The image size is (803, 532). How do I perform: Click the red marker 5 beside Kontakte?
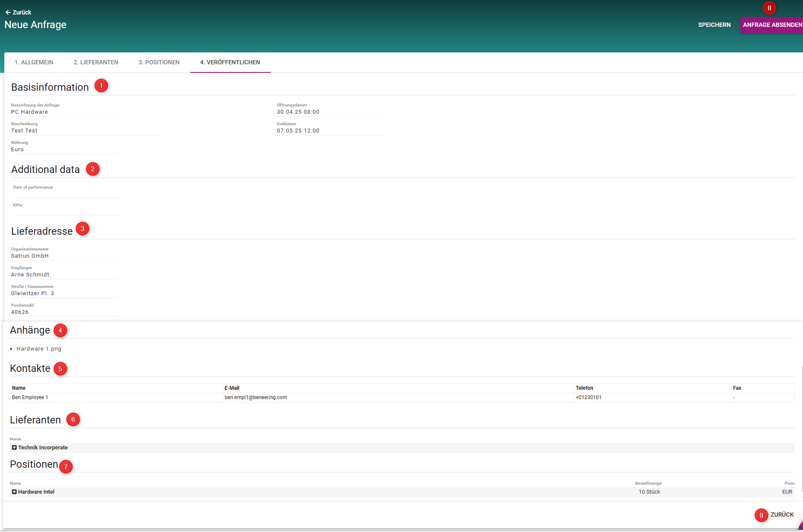pos(60,369)
